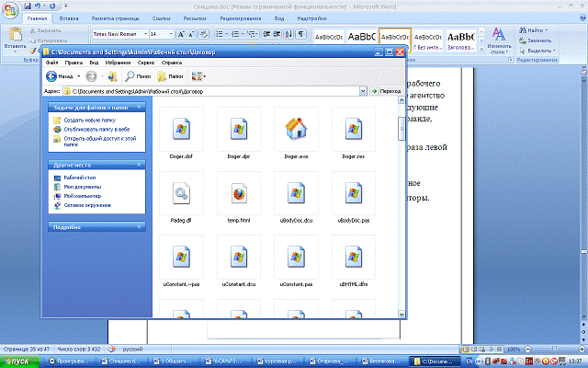The width and height of the screenshot is (588, 368).
Task: Switch to the Вставка ribbon tab
Action: click(68, 17)
